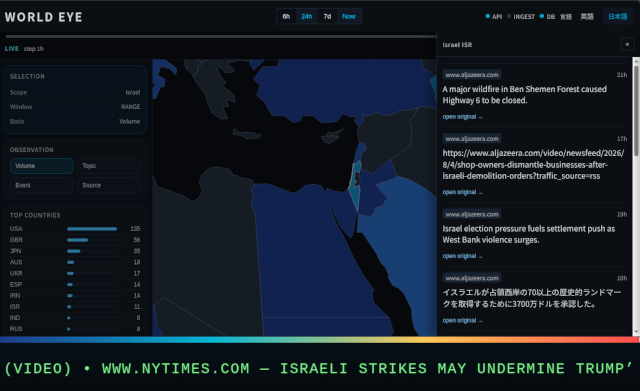Click the timeline progress bar

pos(221,36)
